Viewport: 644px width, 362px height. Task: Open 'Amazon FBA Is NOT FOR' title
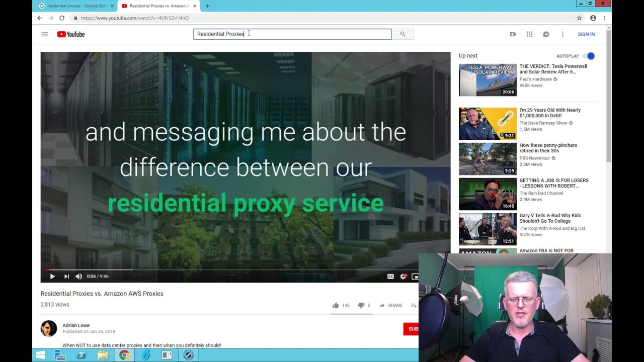click(546, 250)
